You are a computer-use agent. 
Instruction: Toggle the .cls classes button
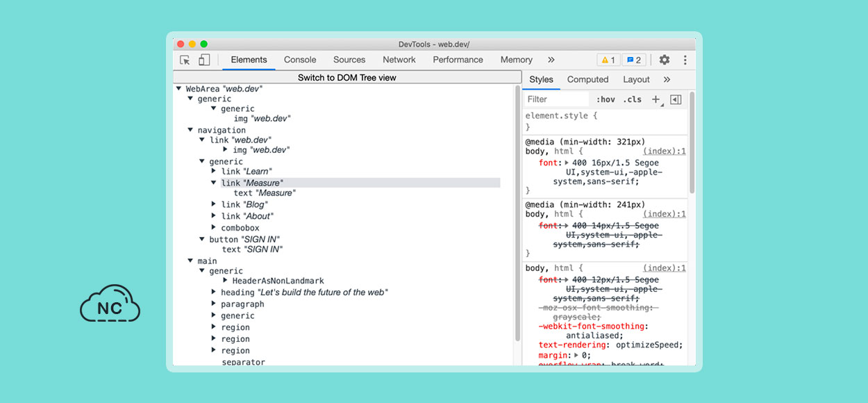tap(633, 99)
